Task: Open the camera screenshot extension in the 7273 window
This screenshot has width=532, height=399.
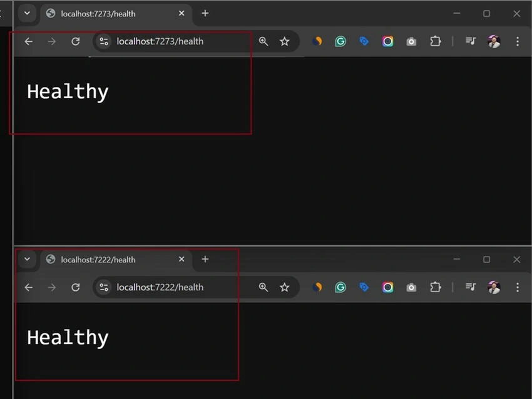Action: 411,42
